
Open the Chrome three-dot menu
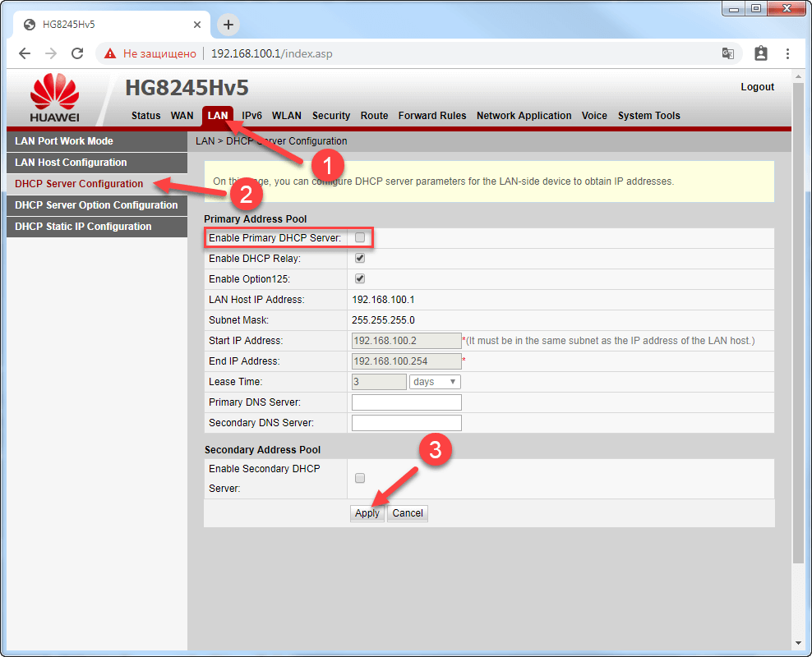[x=787, y=53]
